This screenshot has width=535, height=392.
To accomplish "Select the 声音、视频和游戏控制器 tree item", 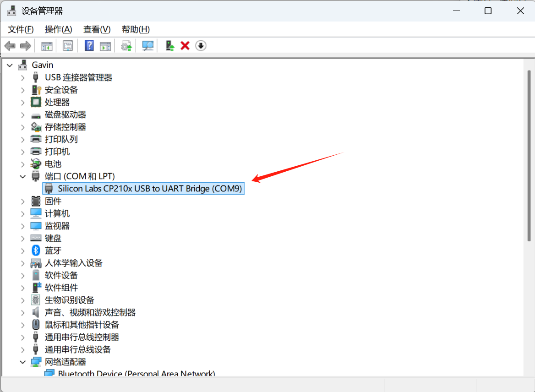I will pos(90,312).
